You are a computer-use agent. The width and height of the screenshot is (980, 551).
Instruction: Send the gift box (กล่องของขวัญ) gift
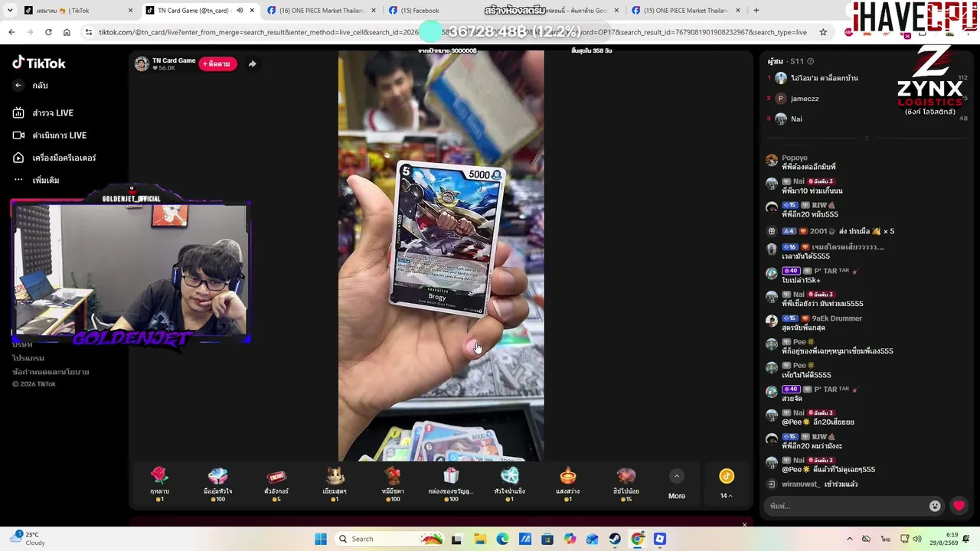pyautogui.click(x=451, y=484)
